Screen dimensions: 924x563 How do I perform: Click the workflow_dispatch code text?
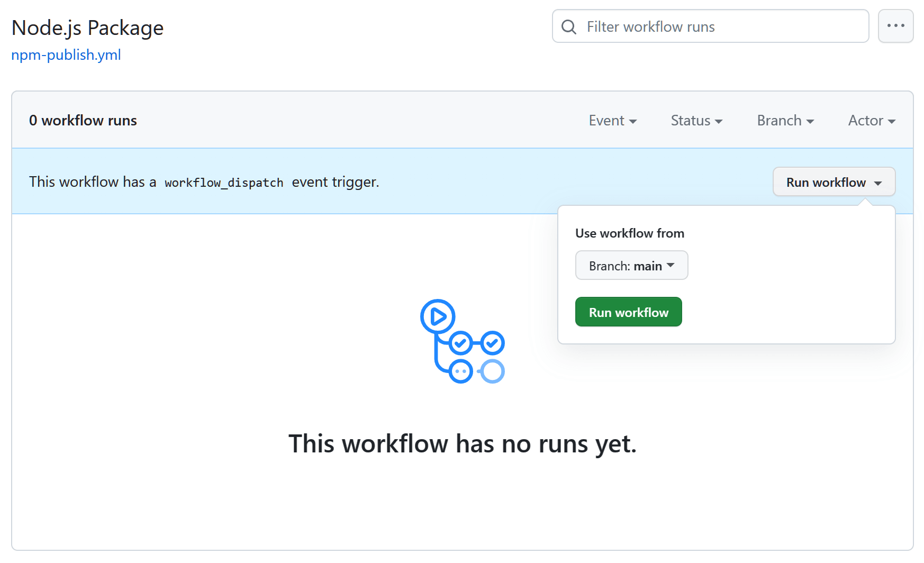click(x=224, y=182)
